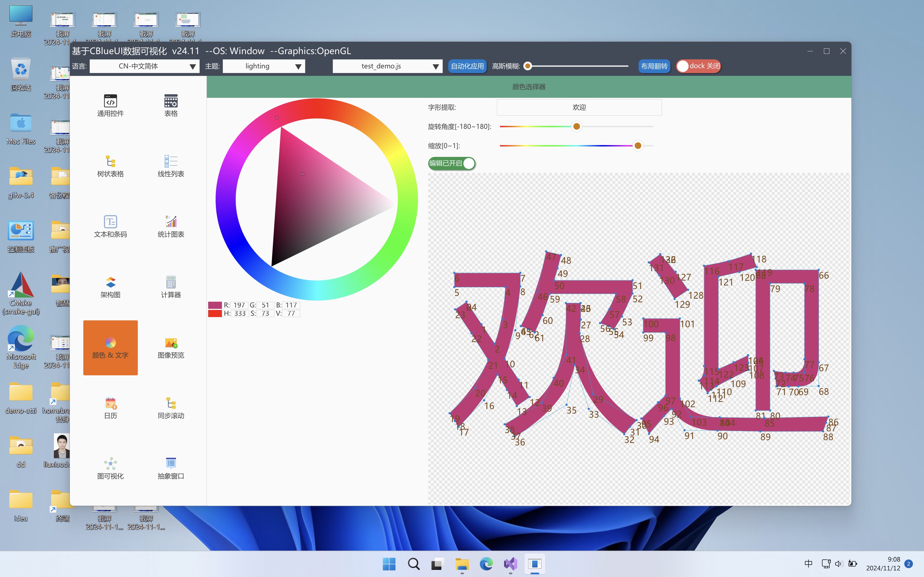Open the lighting theme dropdown
The image size is (924, 577).
[x=263, y=66]
